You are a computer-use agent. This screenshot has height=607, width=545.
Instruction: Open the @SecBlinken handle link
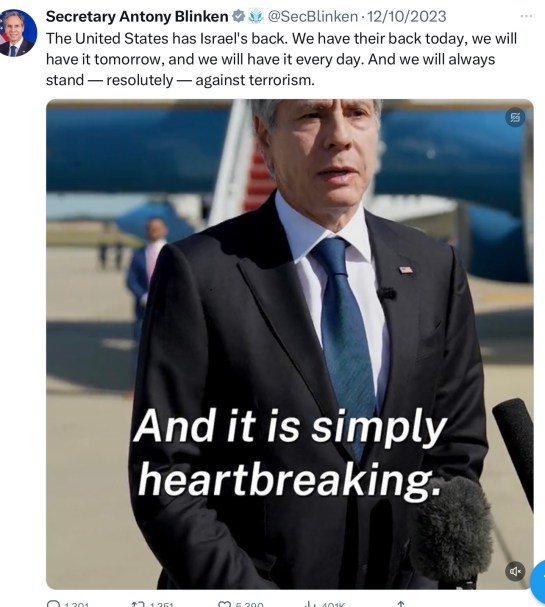[313, 17]
